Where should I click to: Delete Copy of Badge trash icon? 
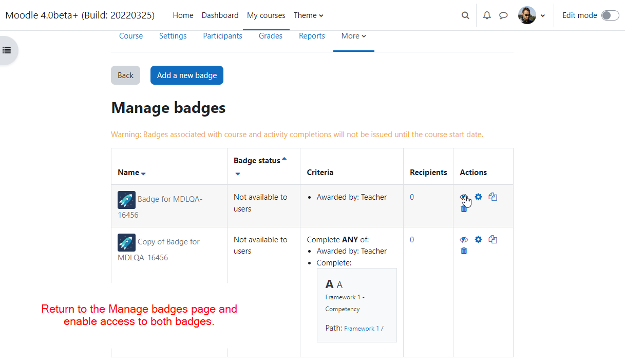(x=464, y=251)
